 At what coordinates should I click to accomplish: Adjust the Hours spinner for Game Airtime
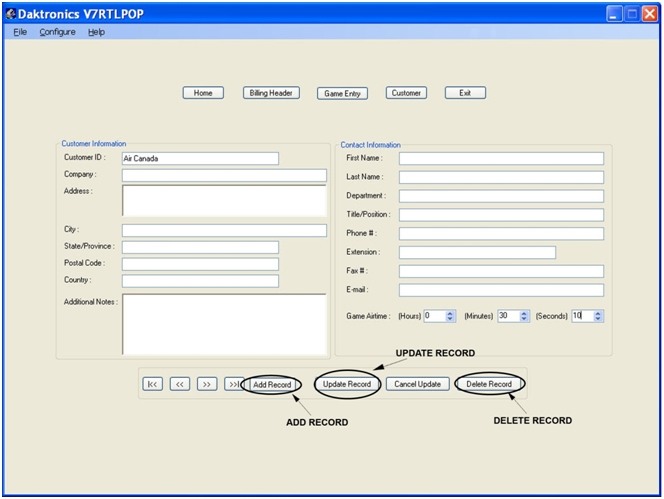click(450, 316)
